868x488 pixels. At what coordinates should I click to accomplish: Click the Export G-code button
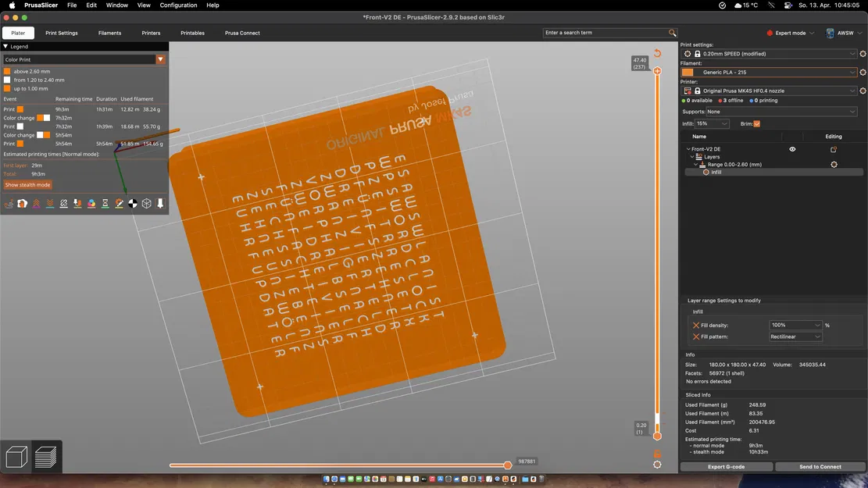[x=726, y=467]
